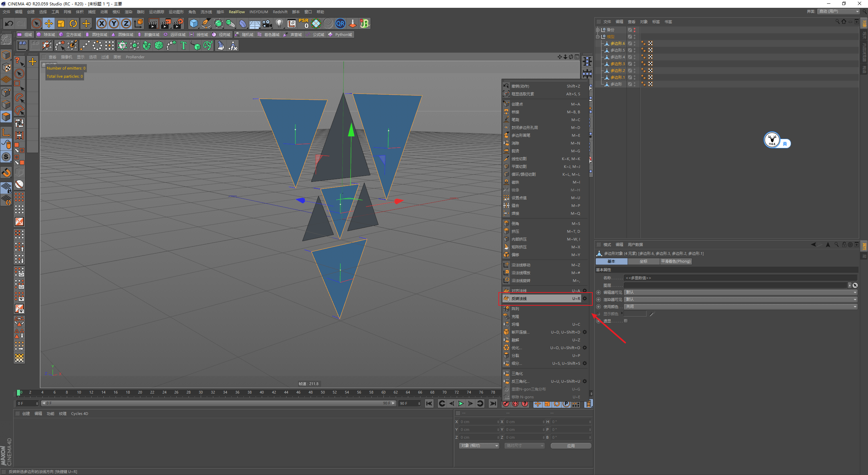
Task: Click the Undo arrow icon
Action: tap(9, 23)
